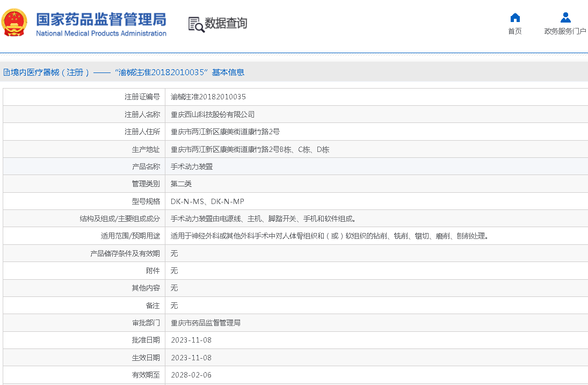588x385 pixels.
Task: Click the approval department 重庆市药品监督管理局
Action: pyautogui.click(x=206, y=323)
